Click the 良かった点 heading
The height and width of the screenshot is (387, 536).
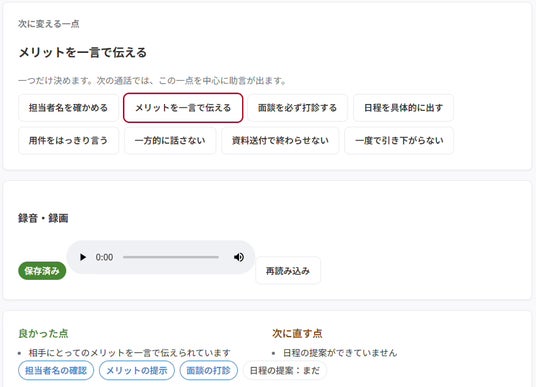tap(43, 333)
